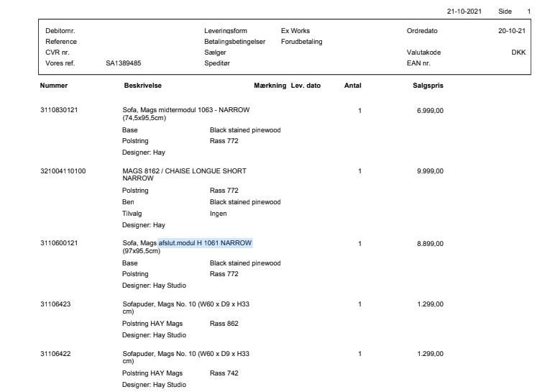Screen dimensions: 550x392
Task: Click item number "31106423"
Action: [55, 304]
